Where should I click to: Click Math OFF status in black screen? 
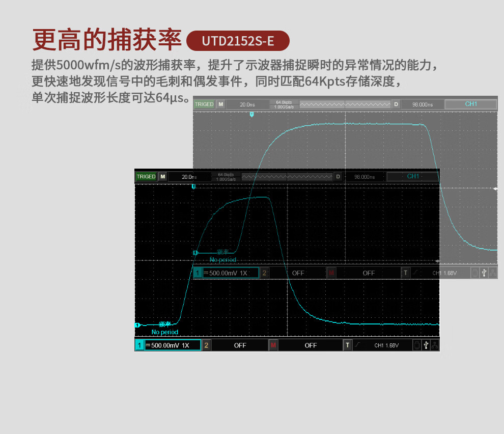(x=311, y=345)
